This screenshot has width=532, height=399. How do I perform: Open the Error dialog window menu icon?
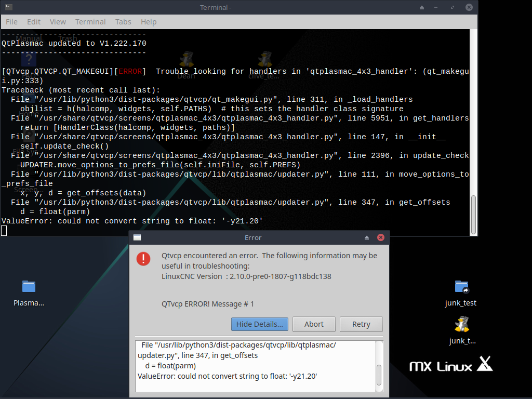(x=137, y=237)
